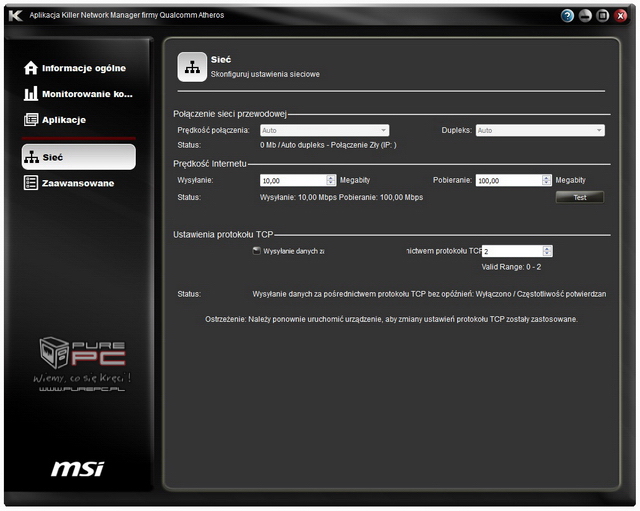Expand the Prędkość połączenia dropdown
640x511 pixels.
(324, 130)
